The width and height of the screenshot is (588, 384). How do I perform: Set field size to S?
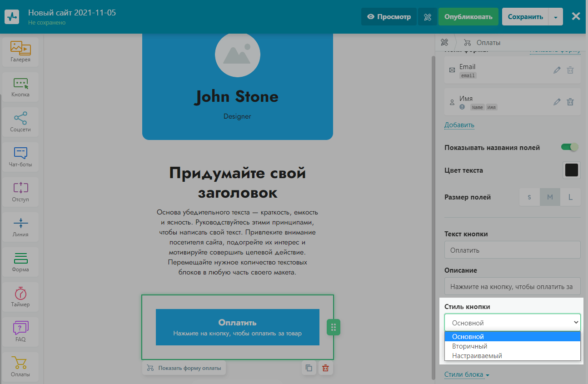(529, 197)
